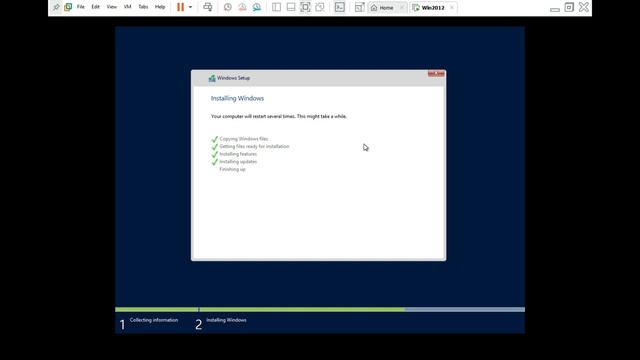
Task: Take a snapshot with the clock icon
Action: click(x=228, y=7)
